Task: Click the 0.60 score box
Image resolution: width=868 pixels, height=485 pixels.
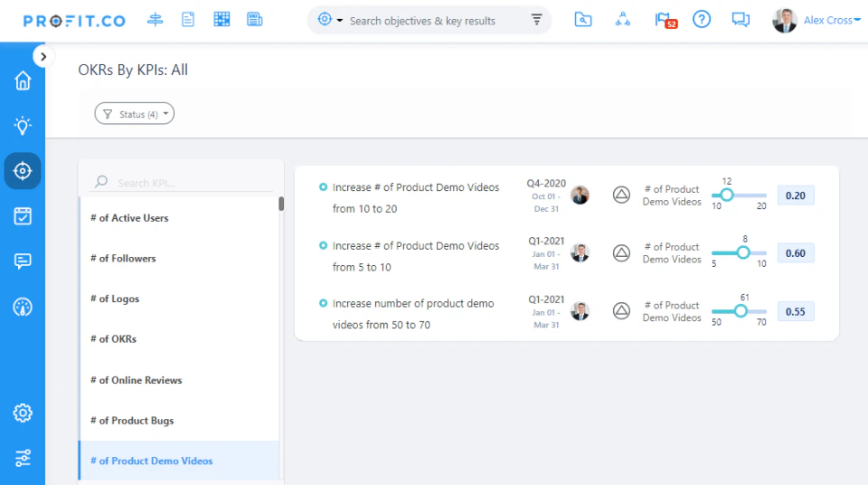Action: [x=796, y=253]
